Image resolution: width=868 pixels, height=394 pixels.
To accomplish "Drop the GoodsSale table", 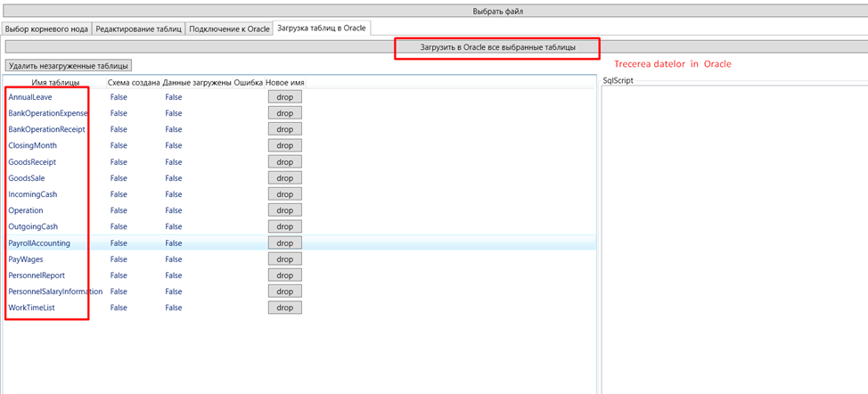I will [284, 178].
